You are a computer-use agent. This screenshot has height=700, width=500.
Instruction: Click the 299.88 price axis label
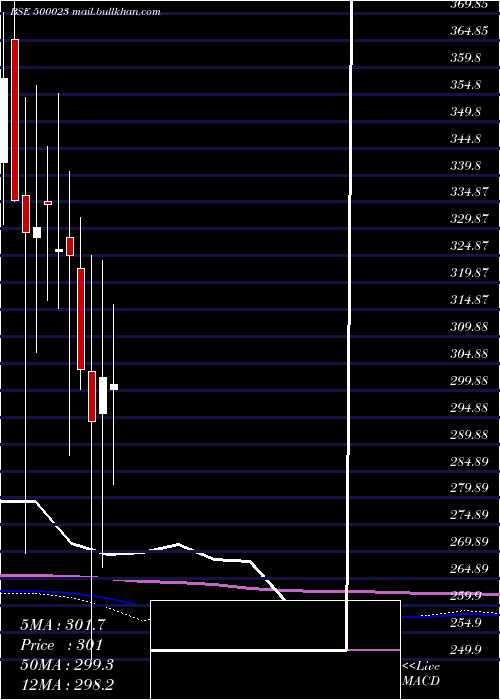pyautogui.click(x=469, y=380)
